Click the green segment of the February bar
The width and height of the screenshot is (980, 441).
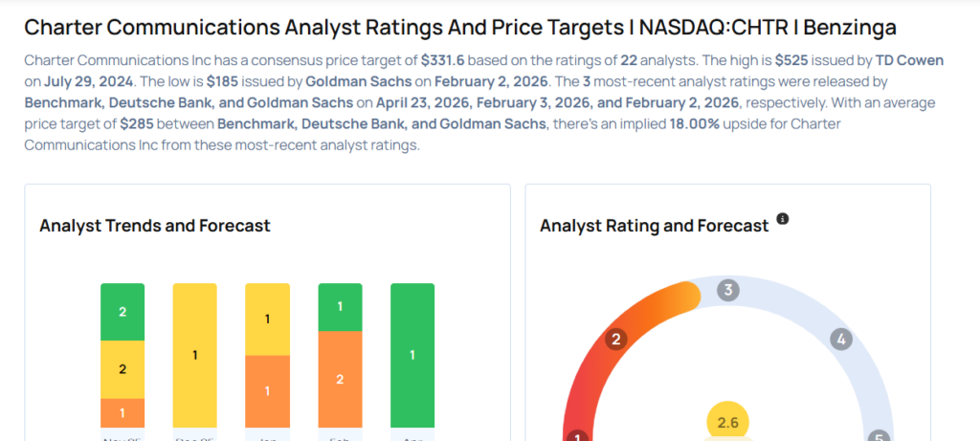340,306
